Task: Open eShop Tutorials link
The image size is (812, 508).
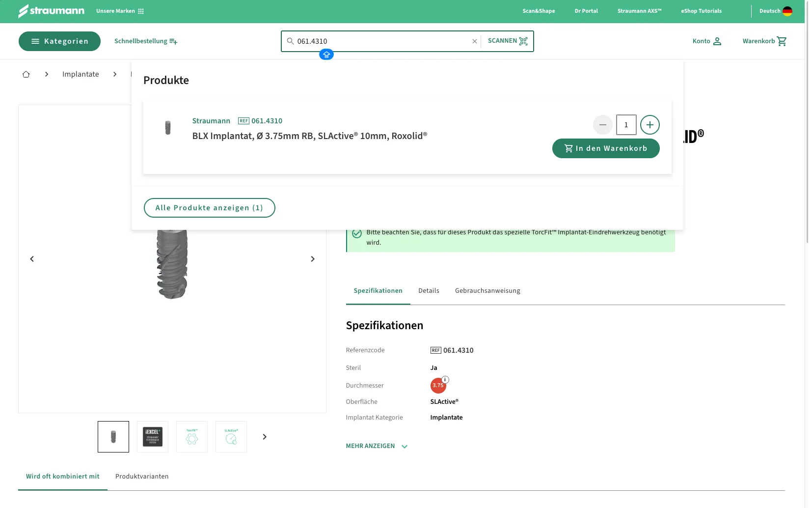Action: (x=701, y=11)
